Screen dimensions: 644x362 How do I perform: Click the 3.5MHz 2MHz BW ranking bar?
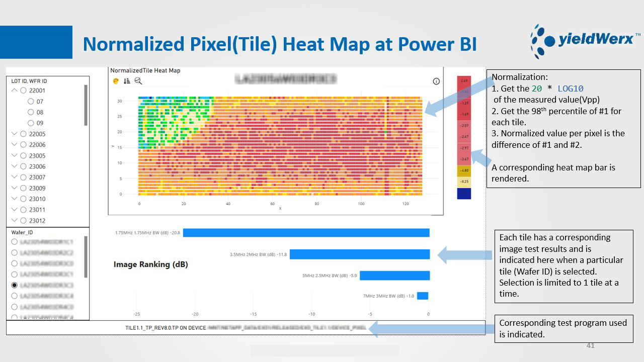pos(359,254)
